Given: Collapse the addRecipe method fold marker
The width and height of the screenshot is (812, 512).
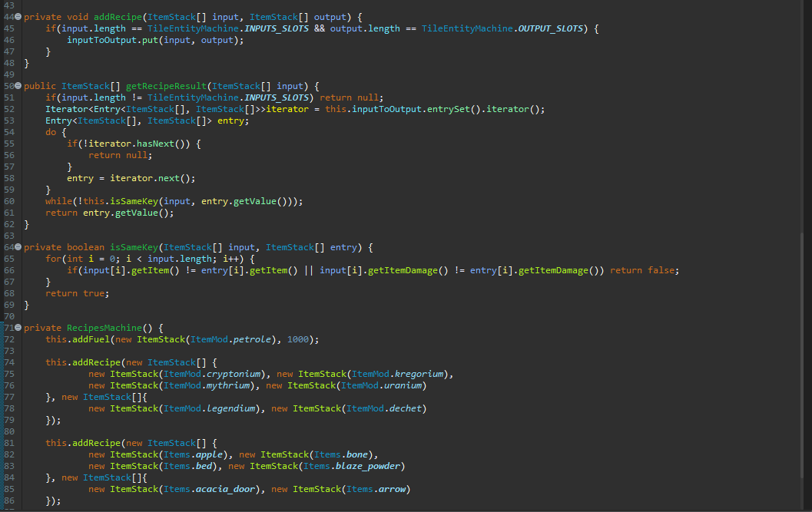Looking at the screenshot, I should (18, 17).
